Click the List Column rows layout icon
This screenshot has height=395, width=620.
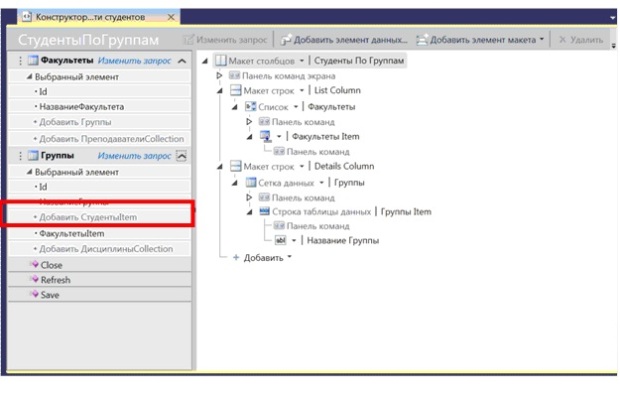236,90
